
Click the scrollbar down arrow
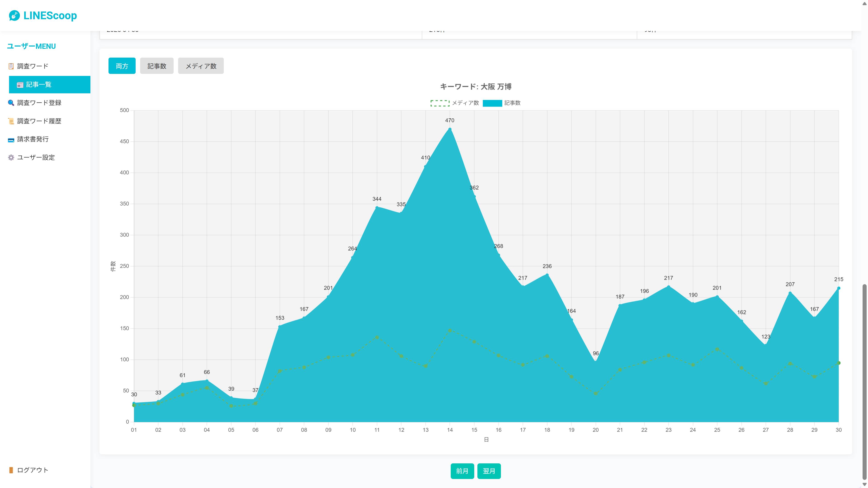pyautogui.click(x=864, y=484)
